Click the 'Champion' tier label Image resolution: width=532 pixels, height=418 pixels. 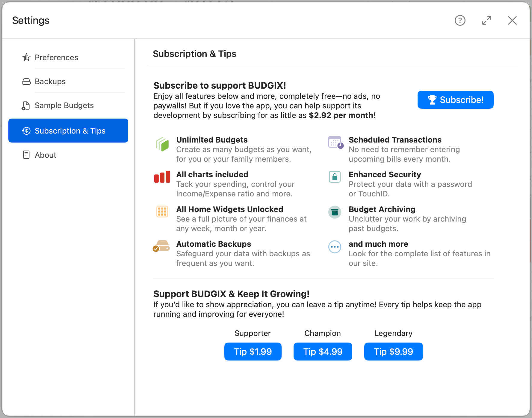pos(323,333)
